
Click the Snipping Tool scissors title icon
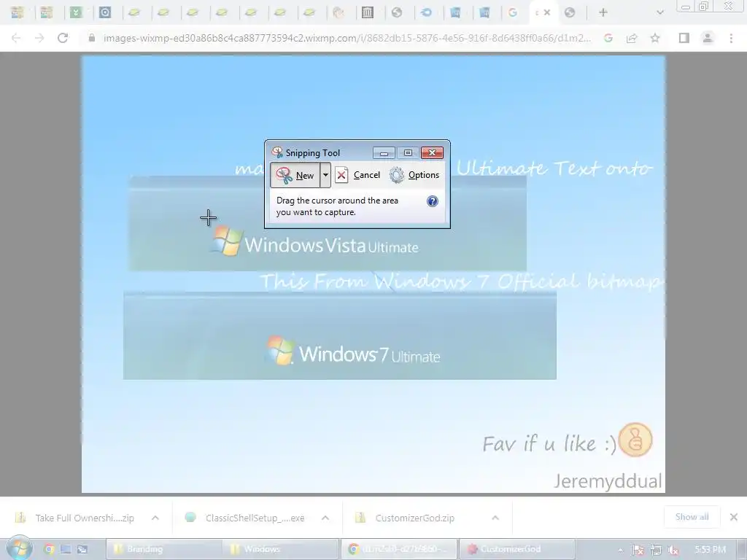[276, 152]
